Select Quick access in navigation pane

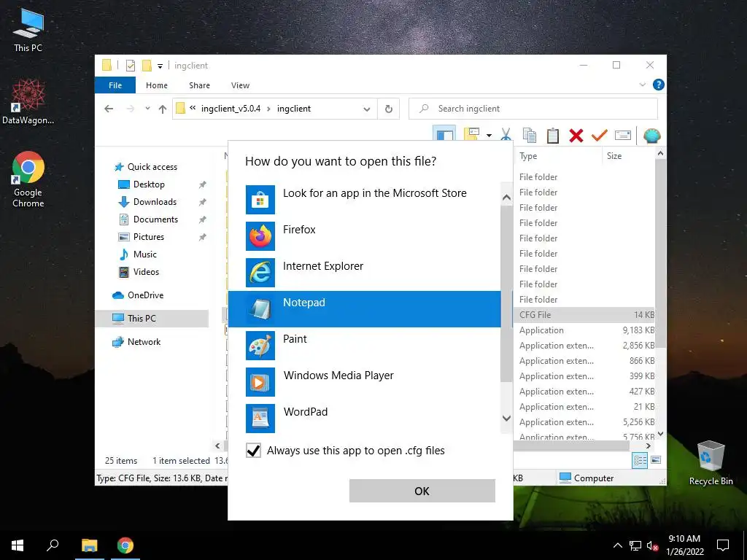(x=152, y=167)
